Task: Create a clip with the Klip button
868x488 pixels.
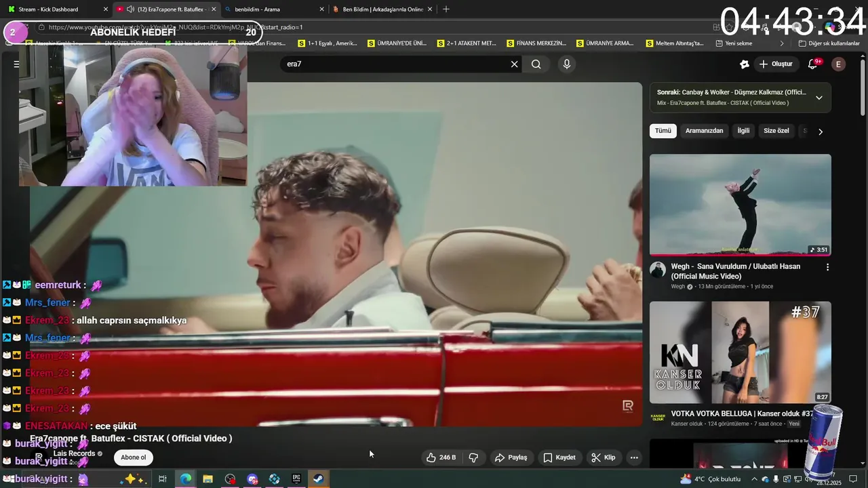Action: click(x=603, y=457)
